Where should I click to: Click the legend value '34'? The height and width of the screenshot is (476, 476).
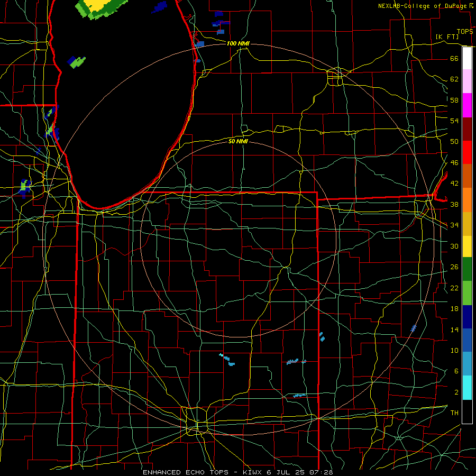coord(454,225)
